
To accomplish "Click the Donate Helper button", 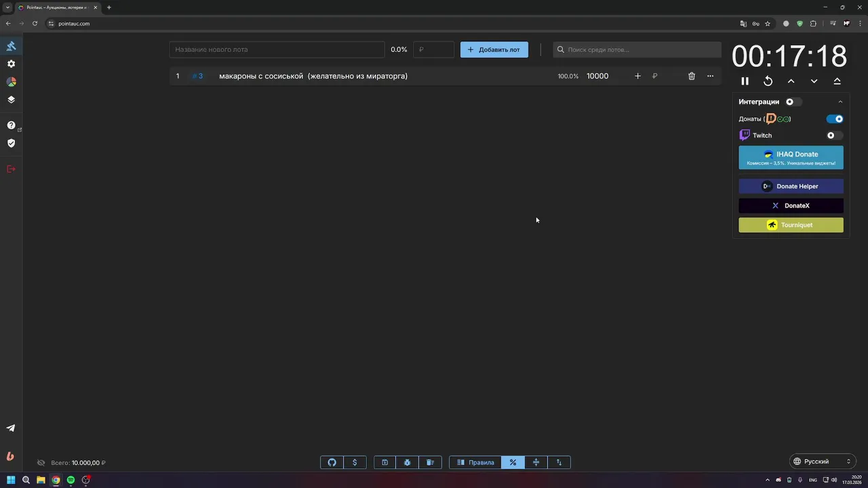I will point(791,186).
